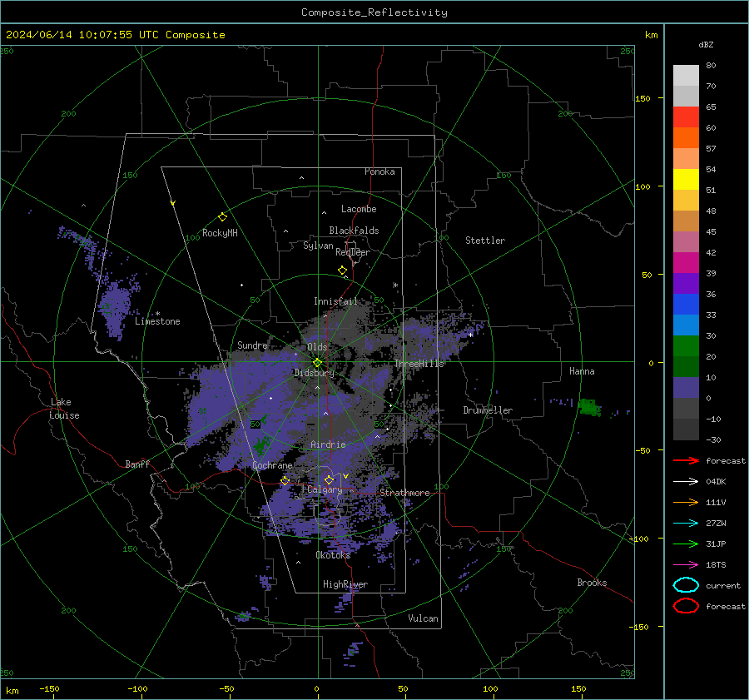Click the green 30 dBZ color swatch
Screen dimensions: 749x700
tap(686, 346)
